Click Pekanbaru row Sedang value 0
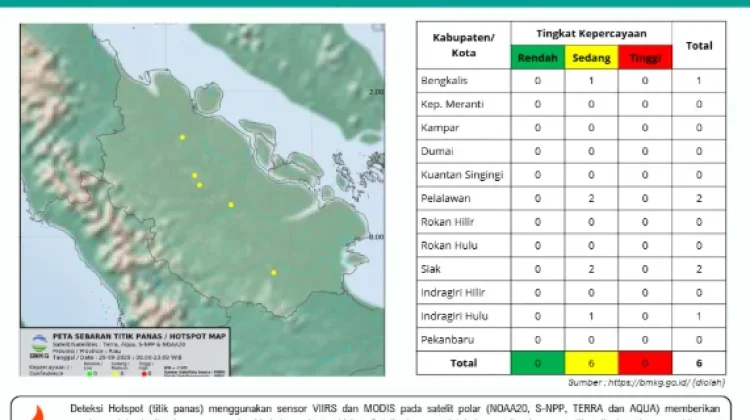This screenshot has height=420, width=750. pyautogui.click(x=591, y=340)
